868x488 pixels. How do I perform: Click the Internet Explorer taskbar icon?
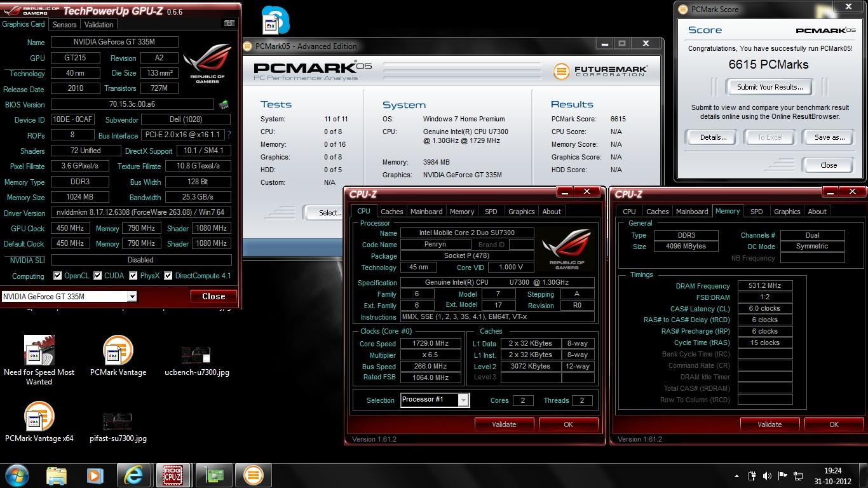[133, 475]
